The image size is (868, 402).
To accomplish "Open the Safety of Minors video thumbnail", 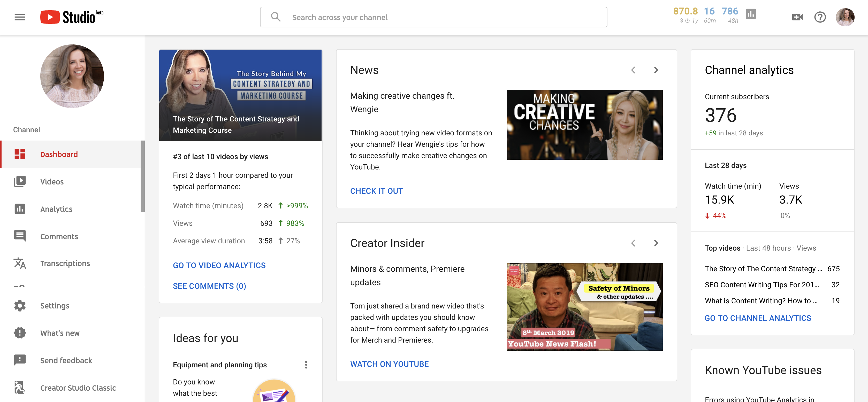I will [x=584, y=307].
